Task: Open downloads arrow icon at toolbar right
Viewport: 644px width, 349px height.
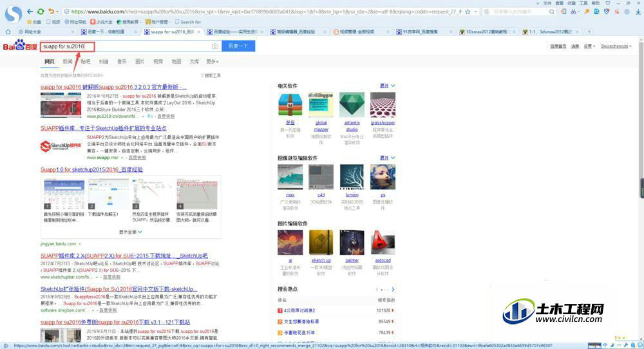Action: [x=638, y=12]
